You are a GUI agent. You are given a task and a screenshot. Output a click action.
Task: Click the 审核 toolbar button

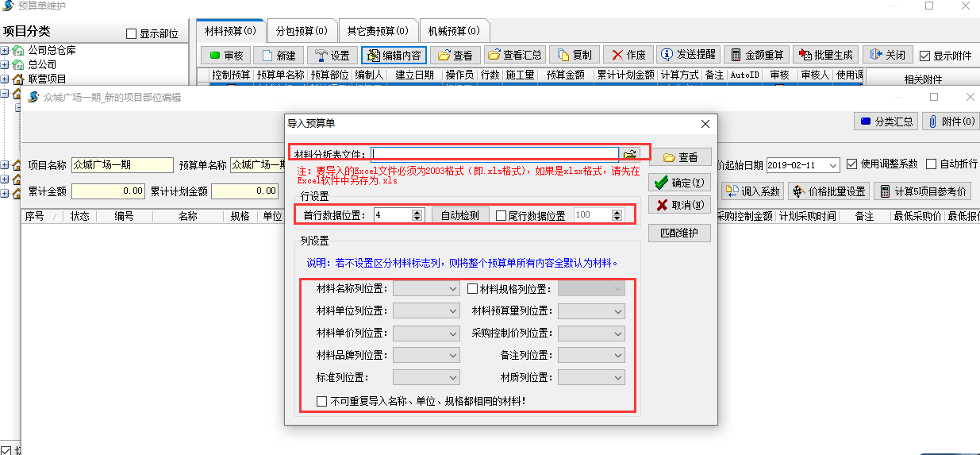coord(226,55)
